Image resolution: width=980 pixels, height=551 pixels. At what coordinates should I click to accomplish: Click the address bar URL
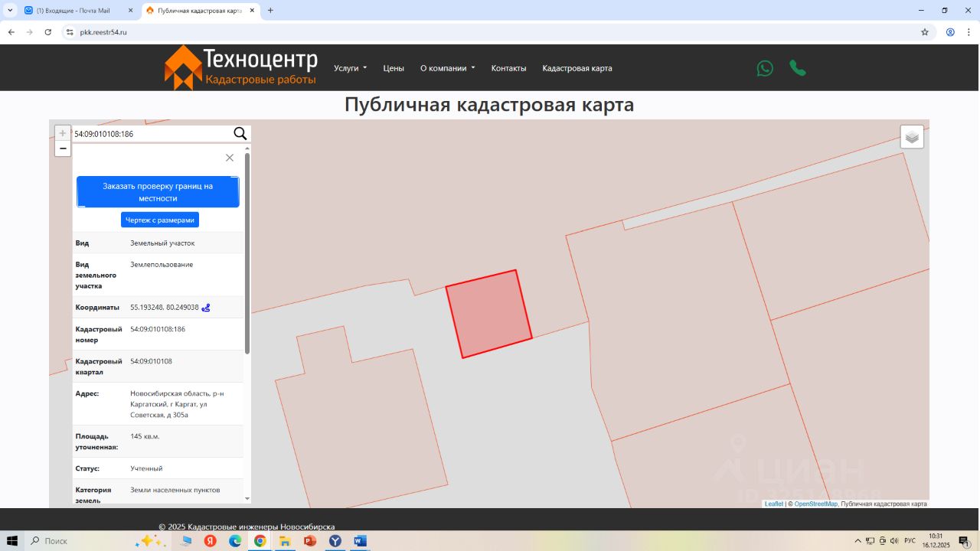[103, 32]
